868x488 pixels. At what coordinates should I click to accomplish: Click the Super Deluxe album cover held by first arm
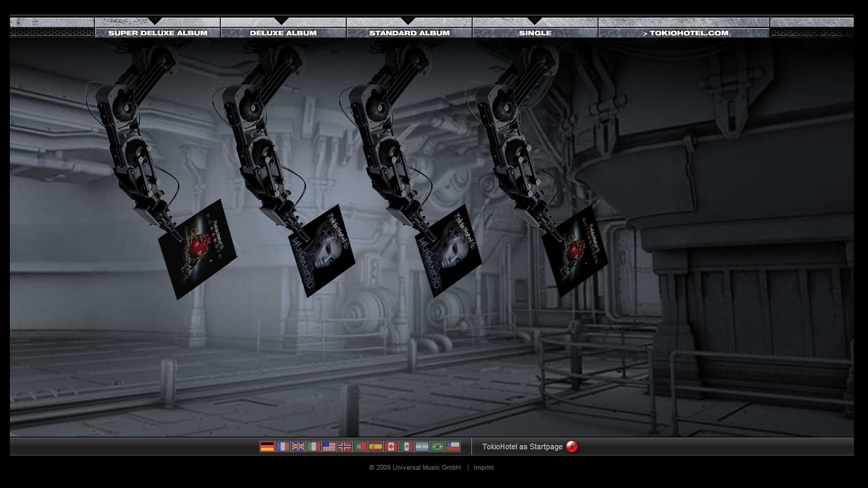(198, 250)
